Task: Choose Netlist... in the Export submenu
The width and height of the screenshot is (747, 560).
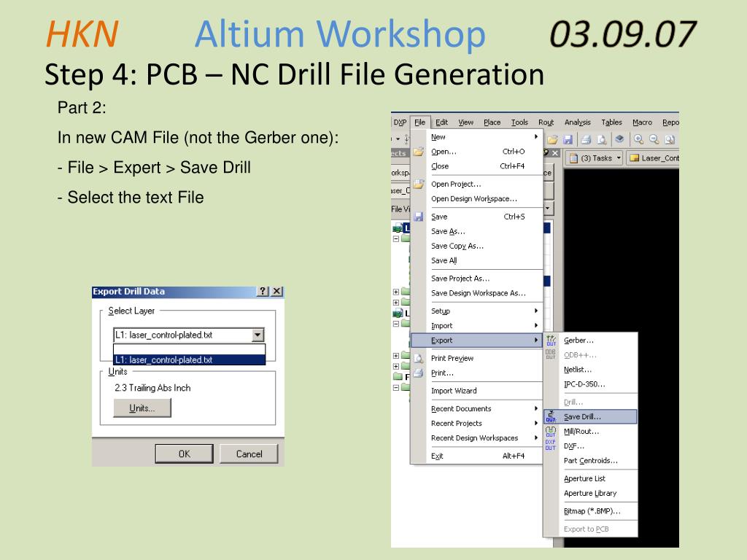Action: (x=590, y=369)
